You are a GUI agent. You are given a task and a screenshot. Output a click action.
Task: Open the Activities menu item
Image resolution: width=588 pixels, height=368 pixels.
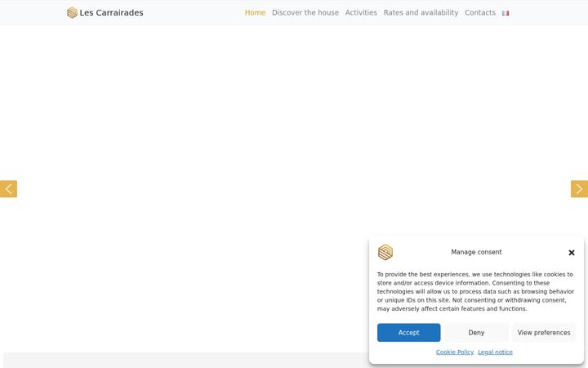(361, 13)
